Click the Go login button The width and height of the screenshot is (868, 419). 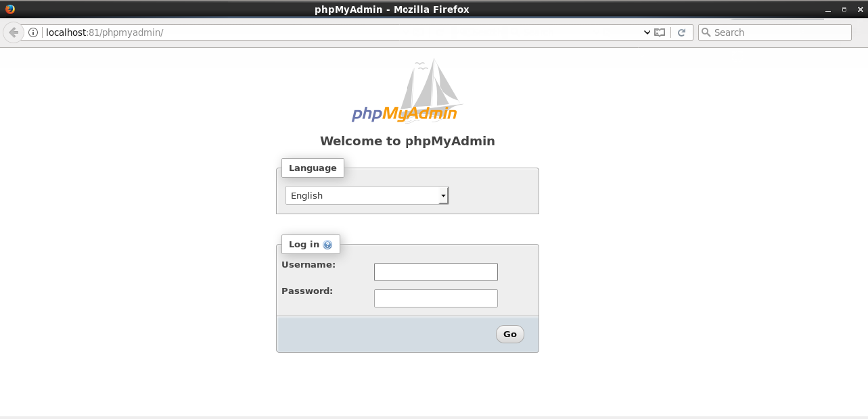(x=510, y=334)
